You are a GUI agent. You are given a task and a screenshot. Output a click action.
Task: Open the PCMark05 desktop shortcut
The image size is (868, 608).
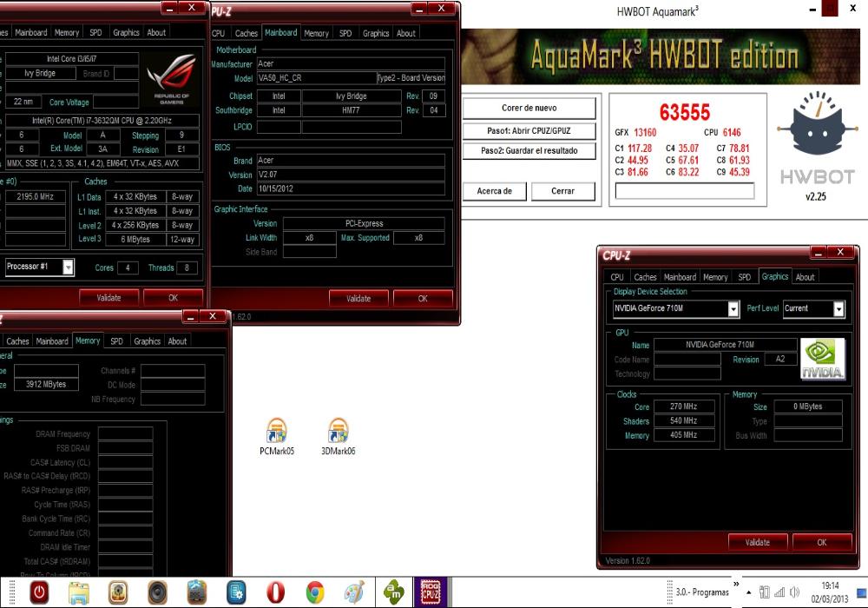tap(277, 436)
